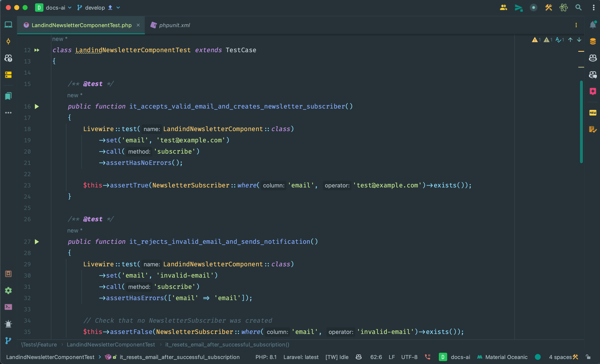Close the LandindNewsletterComponentTest.php tab
600x364 pixels.
[138, 25]
